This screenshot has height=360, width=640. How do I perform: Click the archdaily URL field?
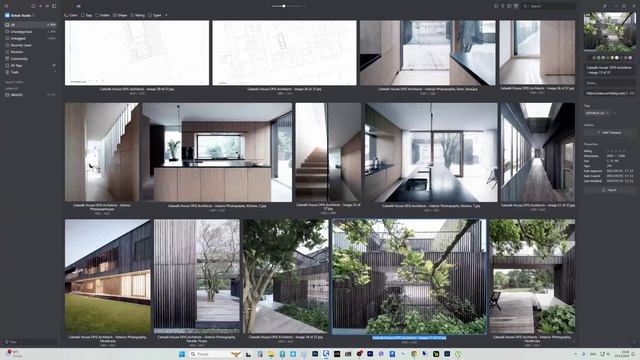pos(609,93)
